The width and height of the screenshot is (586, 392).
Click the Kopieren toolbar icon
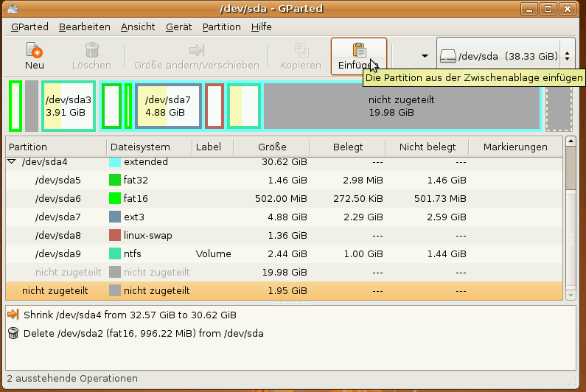[301, 50]
